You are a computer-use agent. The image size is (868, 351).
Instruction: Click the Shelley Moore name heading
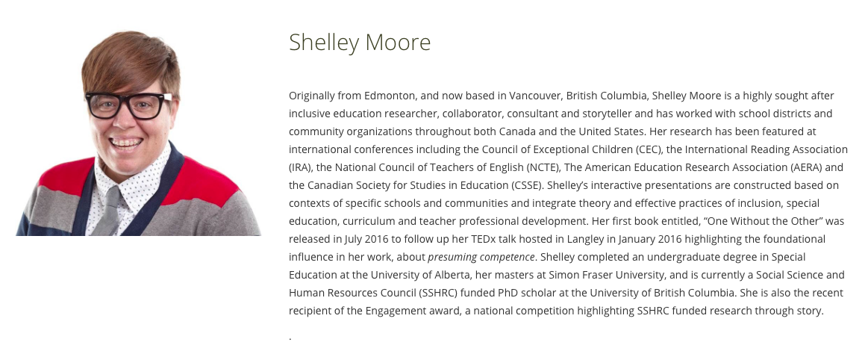tap(360, 42)
